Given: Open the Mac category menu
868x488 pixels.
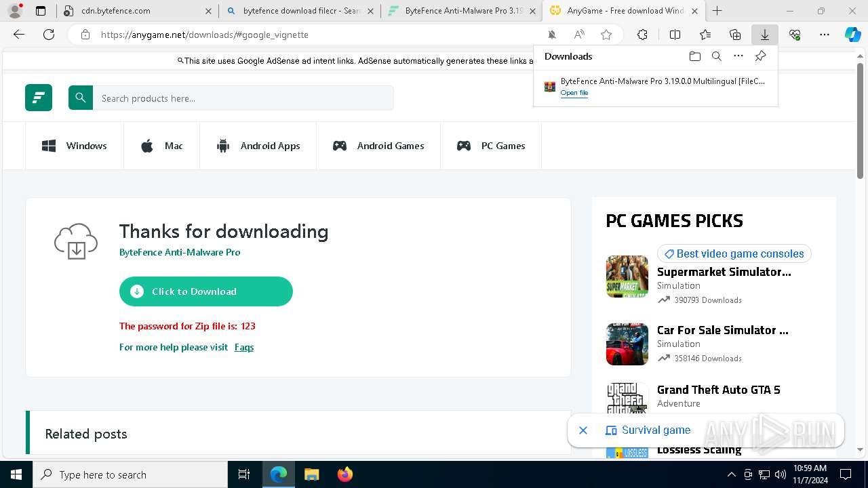Looking at the screenshot, I should point(161,146).
